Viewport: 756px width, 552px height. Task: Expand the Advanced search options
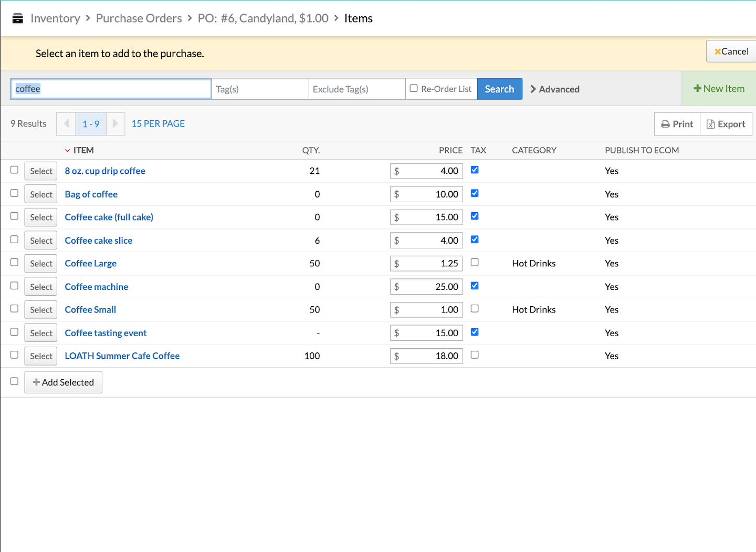[555, 89]
